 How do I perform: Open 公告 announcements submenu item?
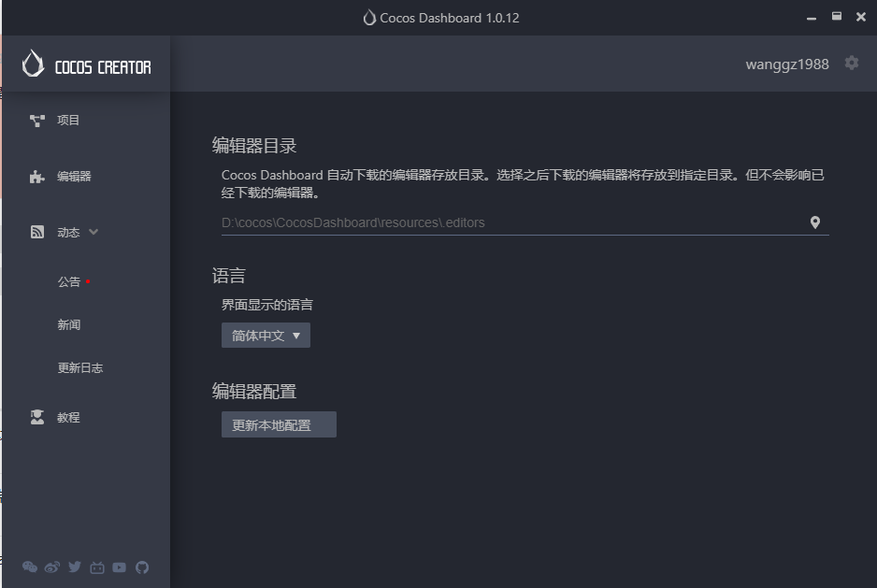[69, 281]
